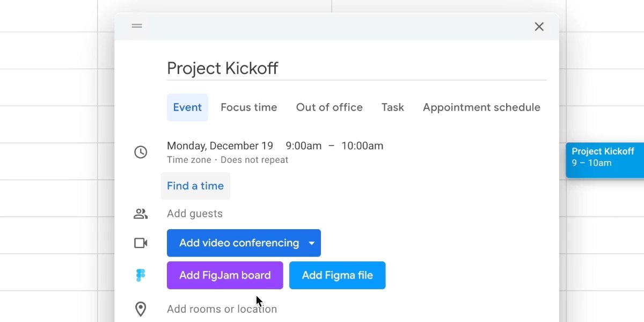Click the guests people icon
644x322 pixels.
tap(141, 213)
